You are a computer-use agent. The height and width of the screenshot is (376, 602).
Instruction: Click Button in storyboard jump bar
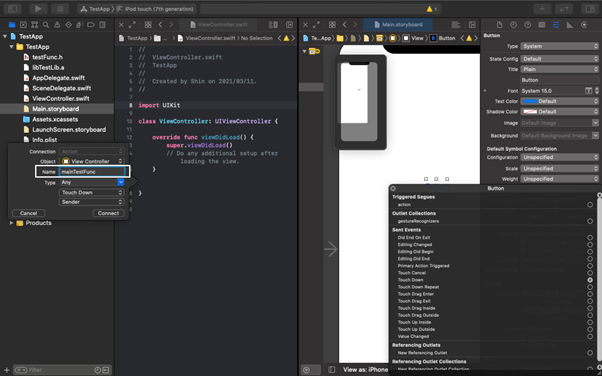click(x=443, y=38)
